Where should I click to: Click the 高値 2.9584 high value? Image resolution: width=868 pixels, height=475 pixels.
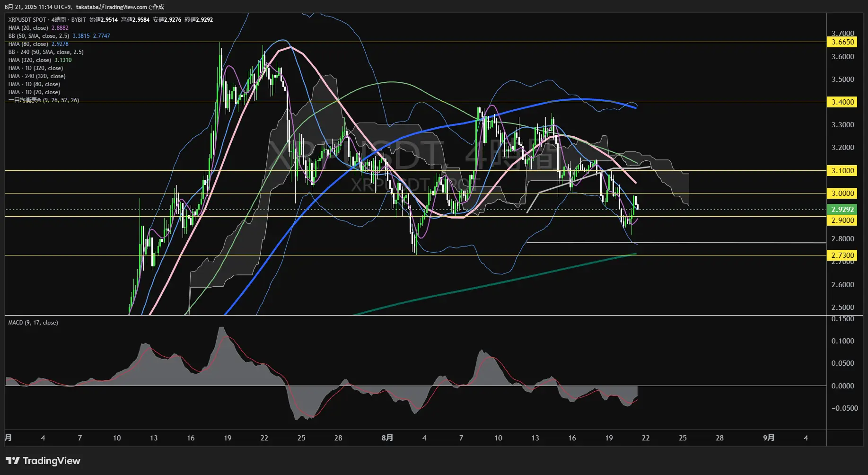[x=135, y=20]
